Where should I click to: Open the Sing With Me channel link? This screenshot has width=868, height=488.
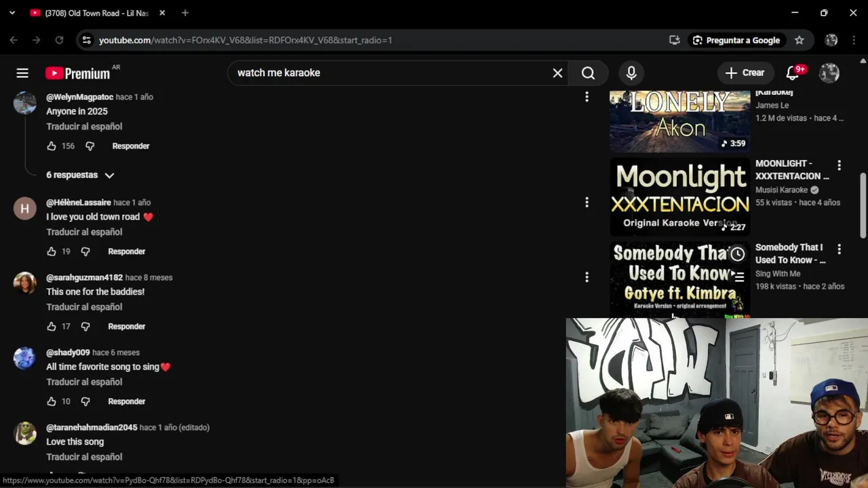point(778,274)
